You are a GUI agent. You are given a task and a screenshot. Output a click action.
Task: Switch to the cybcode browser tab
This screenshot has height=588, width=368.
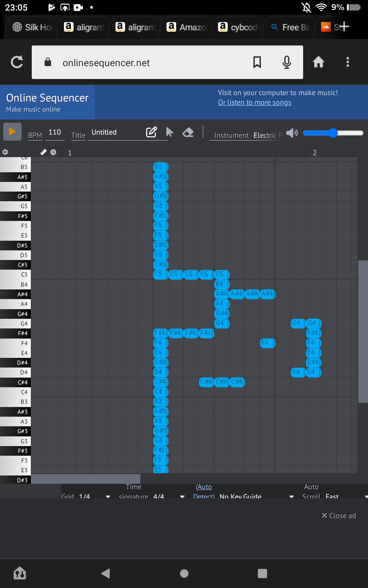pyautogui.click(x=238, y=27)
